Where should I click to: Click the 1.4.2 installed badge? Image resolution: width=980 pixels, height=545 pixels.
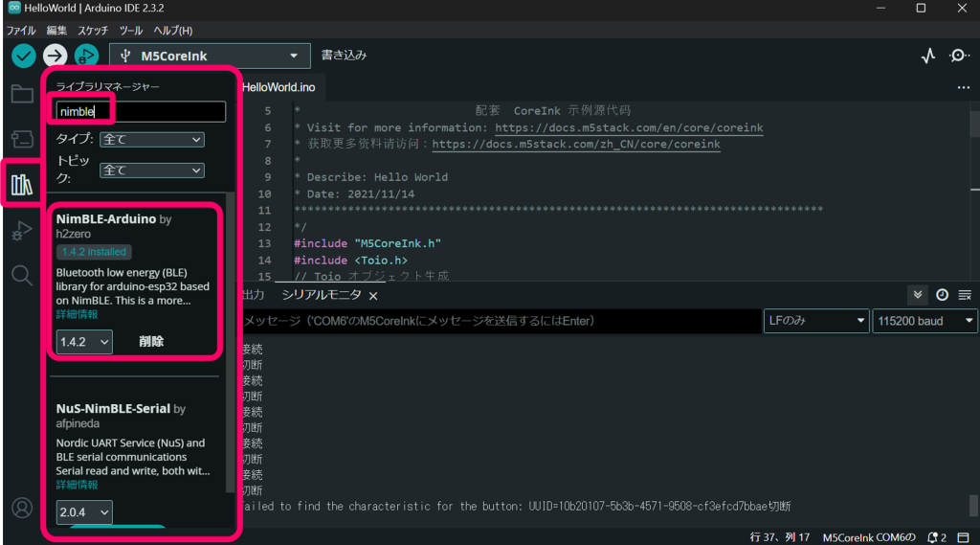(94, 252)
